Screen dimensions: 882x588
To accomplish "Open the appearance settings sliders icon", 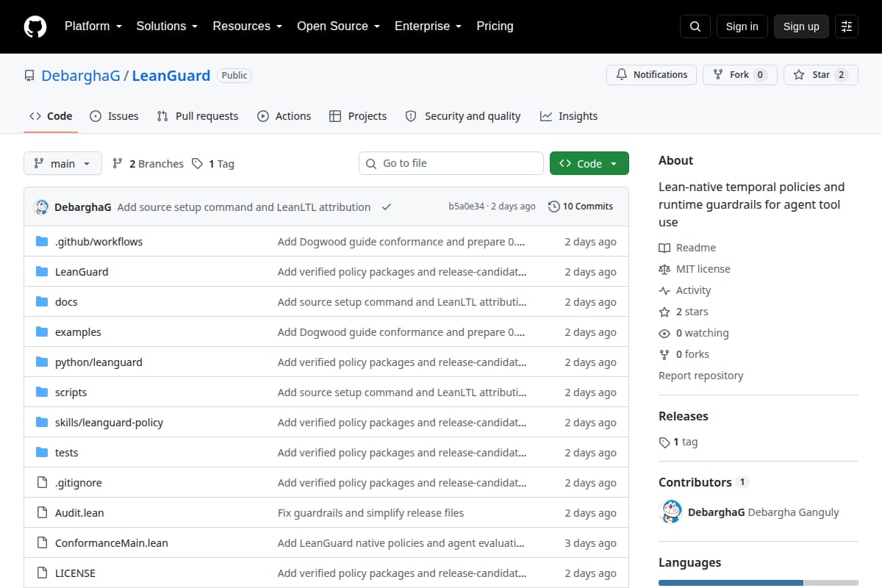I will tap(847, 26).
